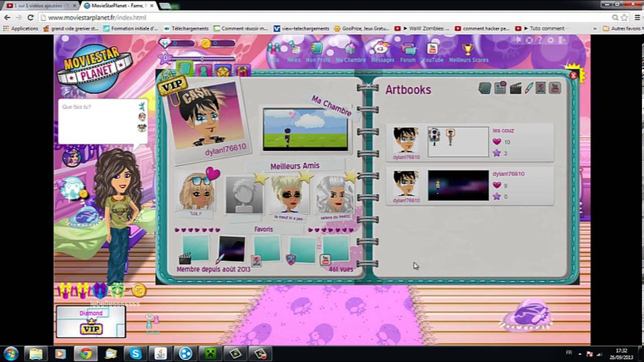Click the VIP badge on profile
644x362 pixels.
click(172, 85)
